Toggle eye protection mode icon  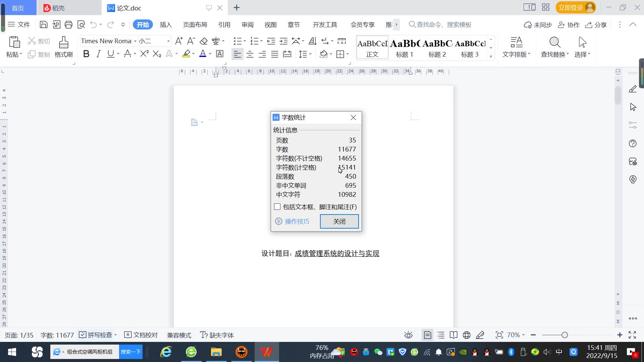[408, 335]
